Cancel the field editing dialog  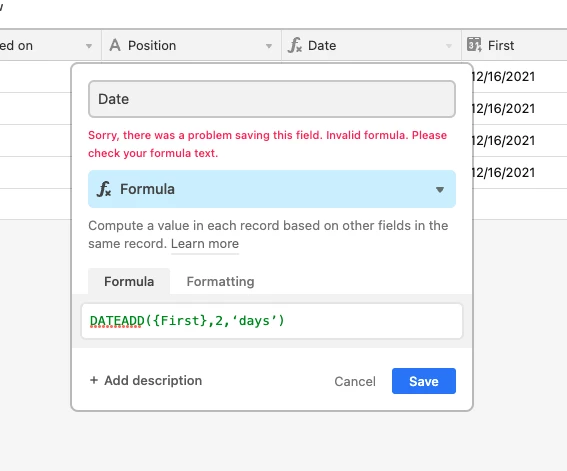click(x=355, y=381)
